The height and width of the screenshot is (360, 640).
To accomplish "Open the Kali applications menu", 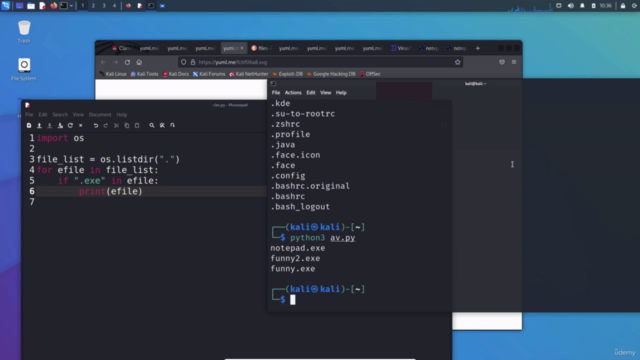I will (5, 6).
